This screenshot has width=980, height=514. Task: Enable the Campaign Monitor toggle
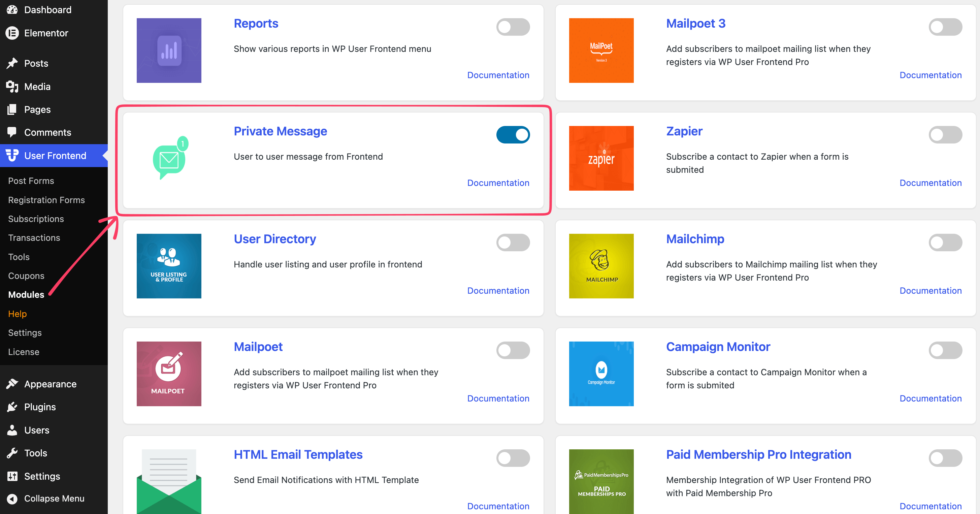pos(945,350)
